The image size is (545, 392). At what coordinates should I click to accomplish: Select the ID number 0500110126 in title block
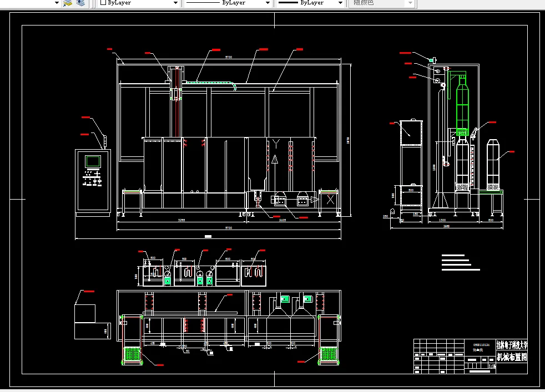pyautogui.click(x=481, y=345)
